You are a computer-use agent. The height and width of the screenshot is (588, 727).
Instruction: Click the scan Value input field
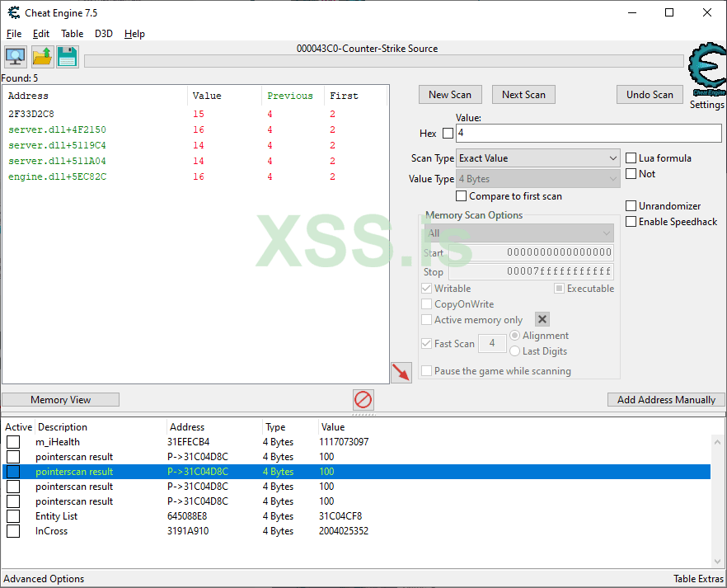[x=589, y=133]
